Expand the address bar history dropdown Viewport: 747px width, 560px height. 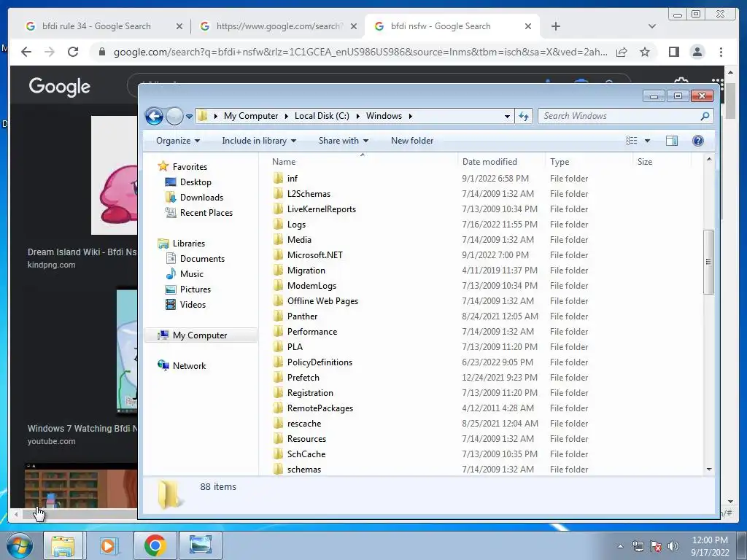coord(507,116)
